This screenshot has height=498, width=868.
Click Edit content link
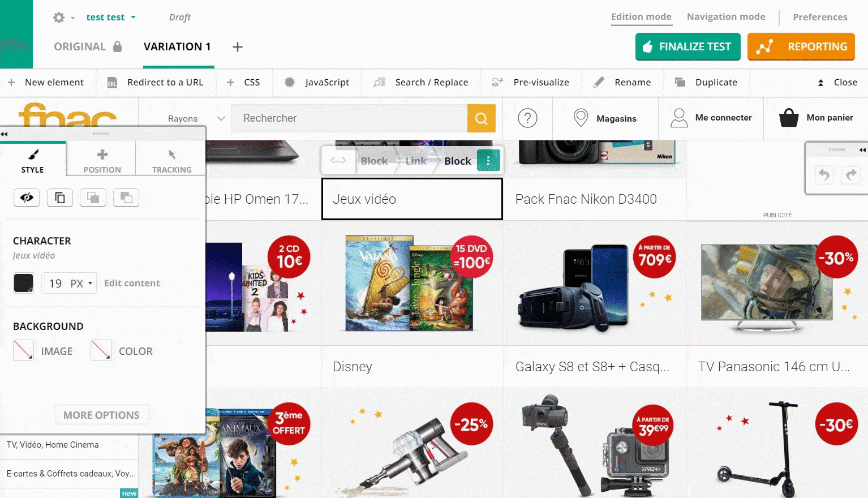coord(132,283)
